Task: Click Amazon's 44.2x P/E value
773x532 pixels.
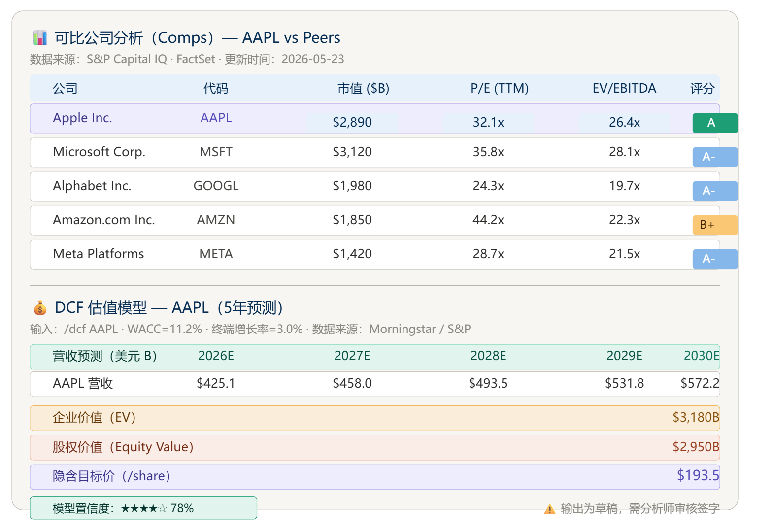Action: click(x=488, y=220)
